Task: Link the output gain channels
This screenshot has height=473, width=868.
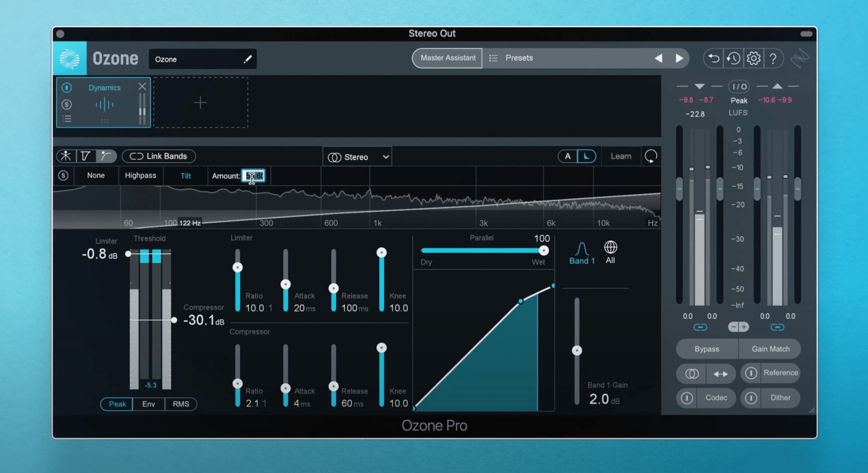Action: tap(777, 327)
